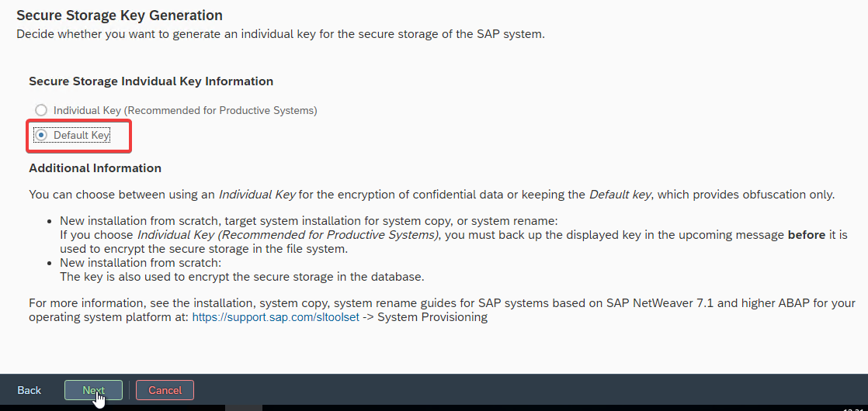
Task: Click the italic 'Default key' text in paragraph
Action: 620,195
